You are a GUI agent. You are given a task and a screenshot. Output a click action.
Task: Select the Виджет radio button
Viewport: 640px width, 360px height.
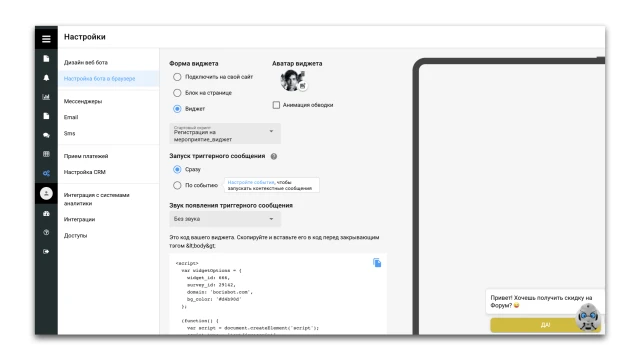pos(177,109)
